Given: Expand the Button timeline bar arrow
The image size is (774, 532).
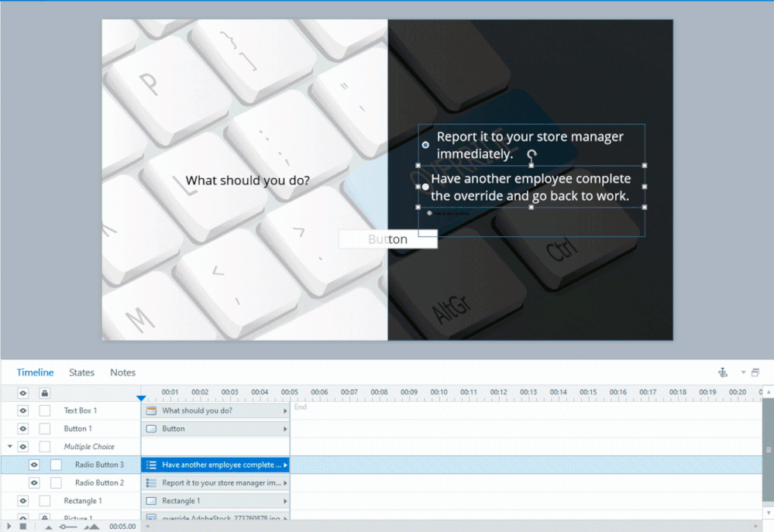Looking at the screenshot, I should (x=285, y=429).
